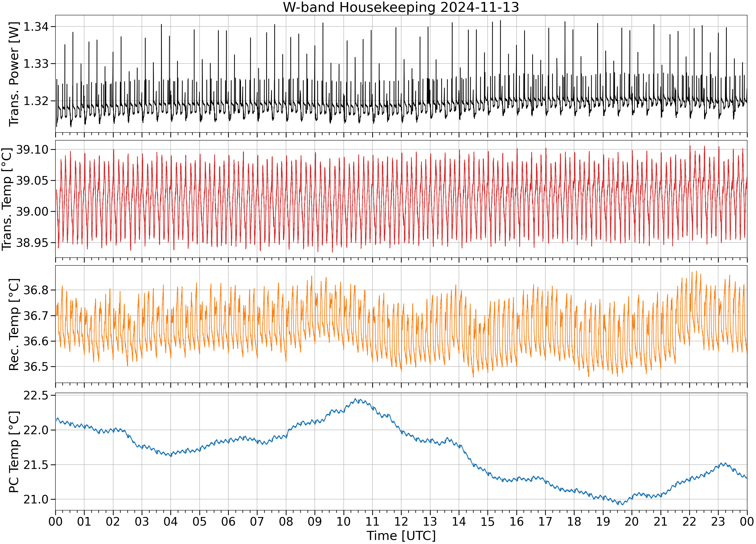
Task: Click the 23 hour label on time axis
Action: (x=718, y=521)
